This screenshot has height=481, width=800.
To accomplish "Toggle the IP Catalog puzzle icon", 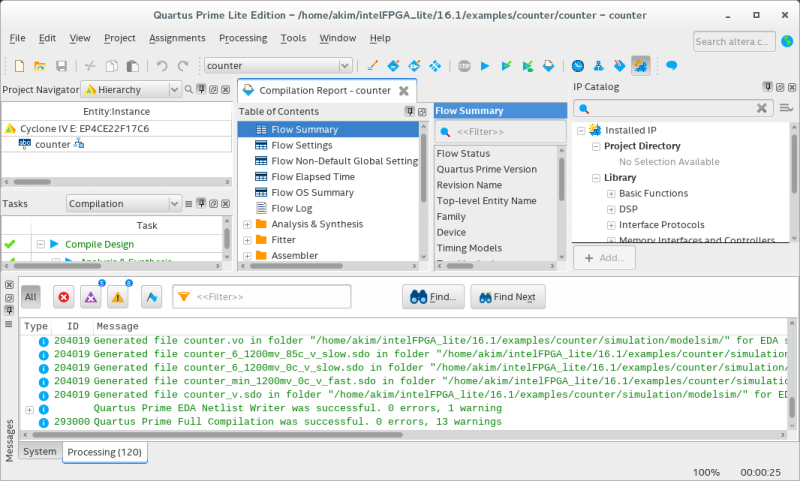I will (x=641, y=66).
